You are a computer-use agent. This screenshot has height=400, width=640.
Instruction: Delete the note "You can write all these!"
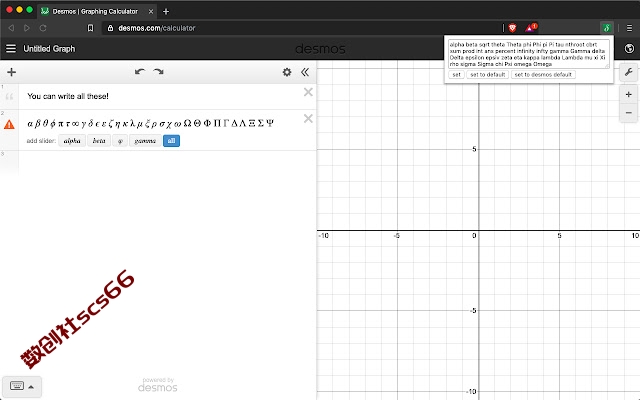(308, 92)
